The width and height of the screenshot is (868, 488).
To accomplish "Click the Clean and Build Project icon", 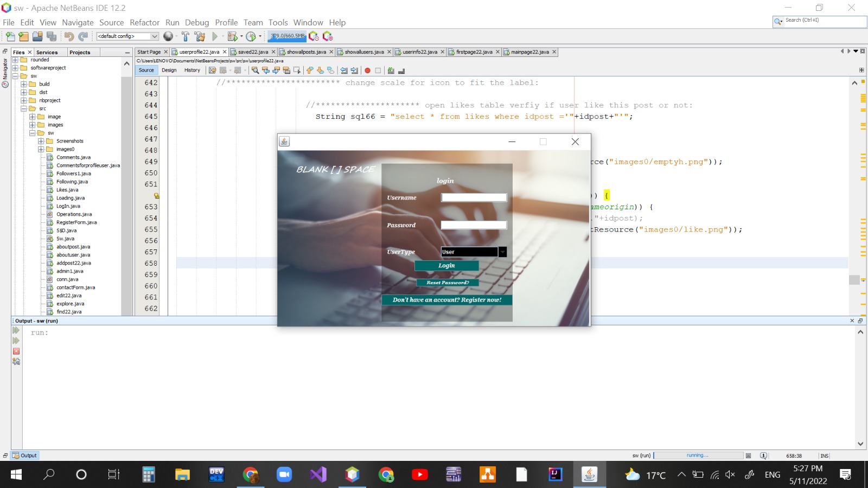I will pyautogui.click(x=200, y=36).
